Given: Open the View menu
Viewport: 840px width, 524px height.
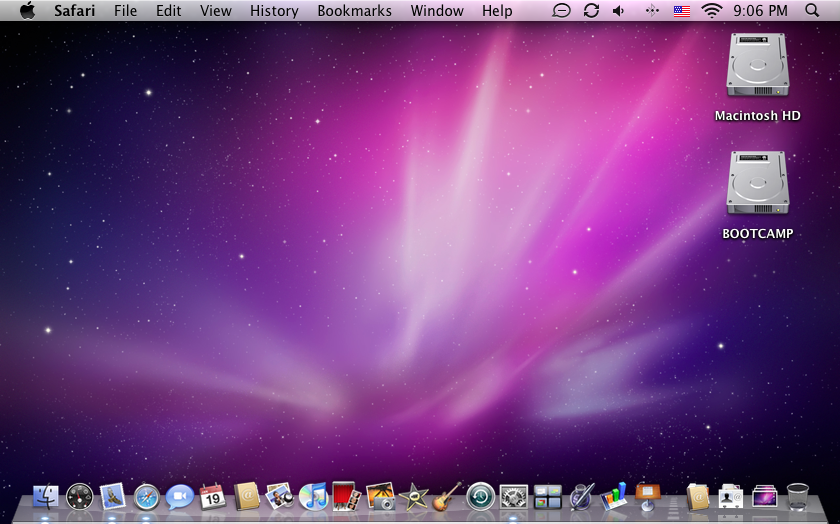Looking at the screenshot, I should click(215, 11).
